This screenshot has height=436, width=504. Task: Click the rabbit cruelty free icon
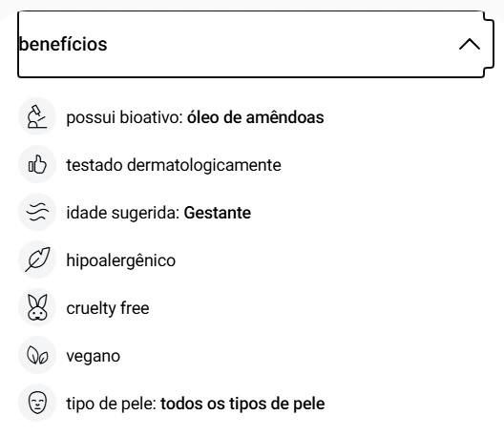tap(37, 307)
